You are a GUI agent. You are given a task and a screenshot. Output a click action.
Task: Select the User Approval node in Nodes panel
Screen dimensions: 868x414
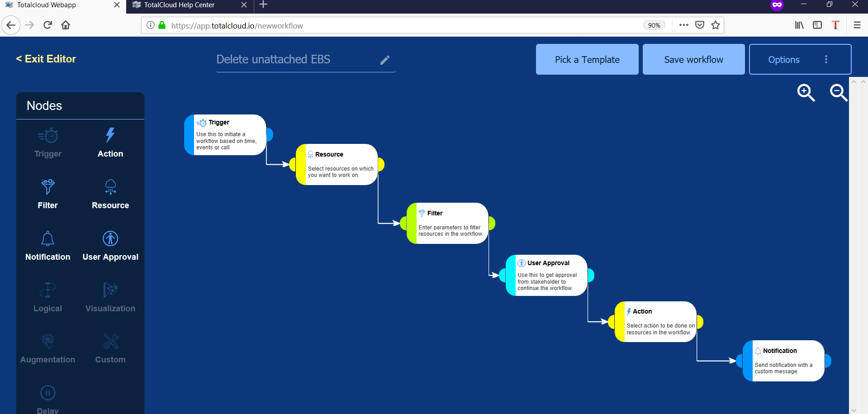click(110, 246)
